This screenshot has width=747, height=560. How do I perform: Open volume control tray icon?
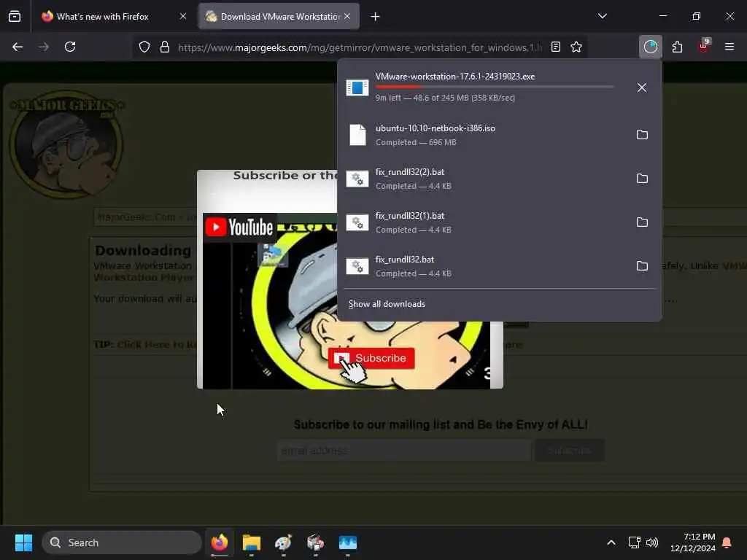tap(652, 542)
